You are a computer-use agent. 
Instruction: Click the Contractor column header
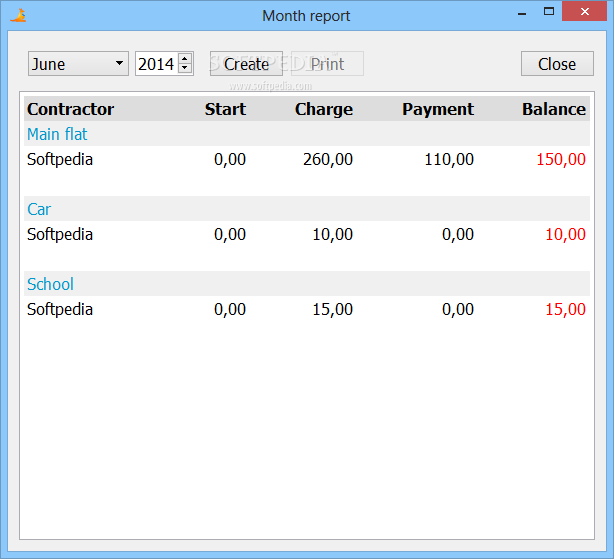[70, 109]
